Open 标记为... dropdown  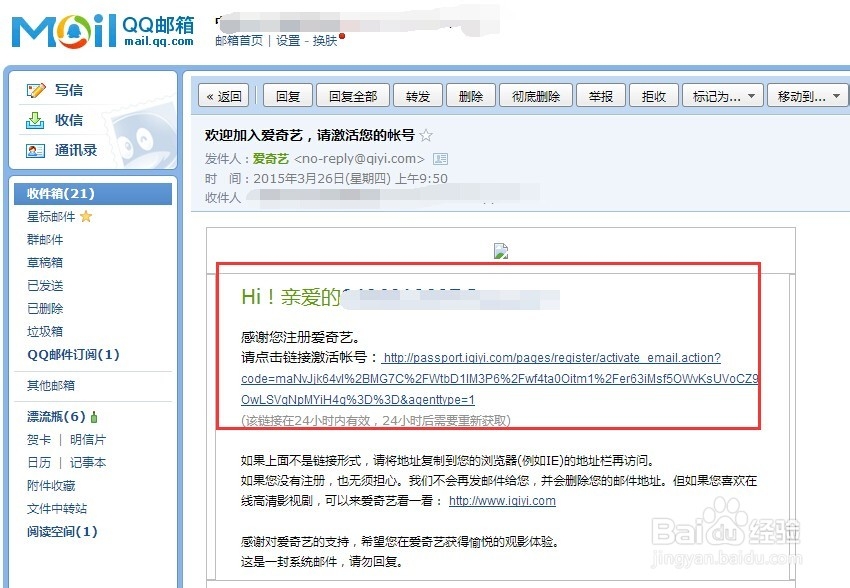(x=723, y=96)
